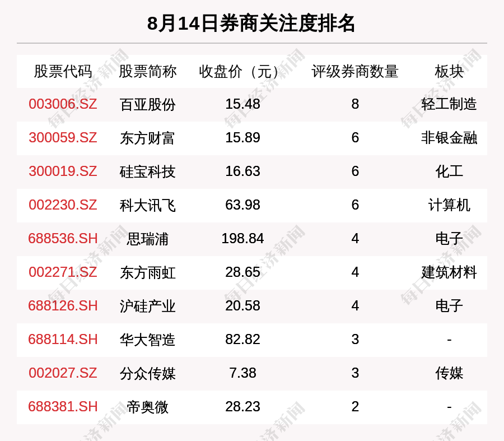Select stock name 东方财富

tap(147, 138)
